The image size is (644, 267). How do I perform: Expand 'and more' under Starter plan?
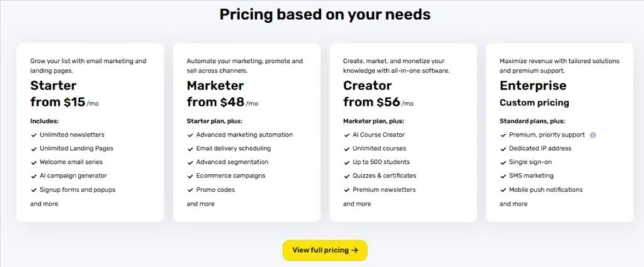click(44, 204)
